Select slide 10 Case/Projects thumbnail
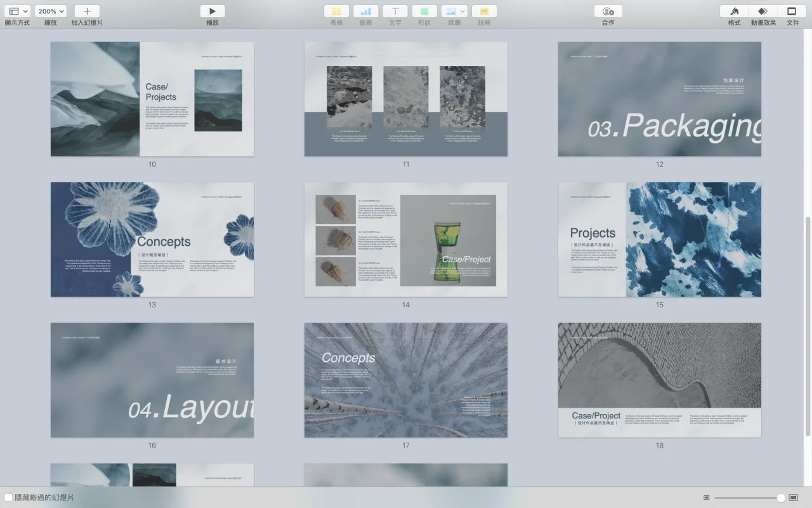The height and width of the screenshot is (508, 812). coord(152,99)
